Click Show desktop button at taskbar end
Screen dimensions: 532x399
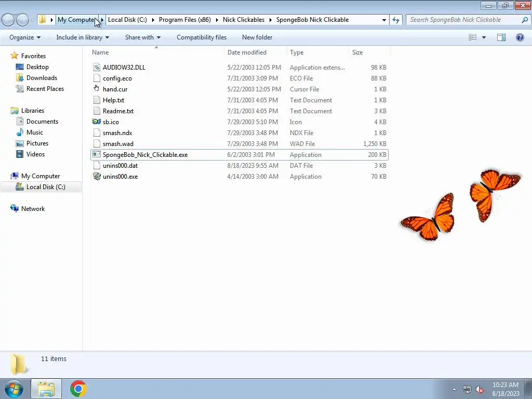coord(528,389)
